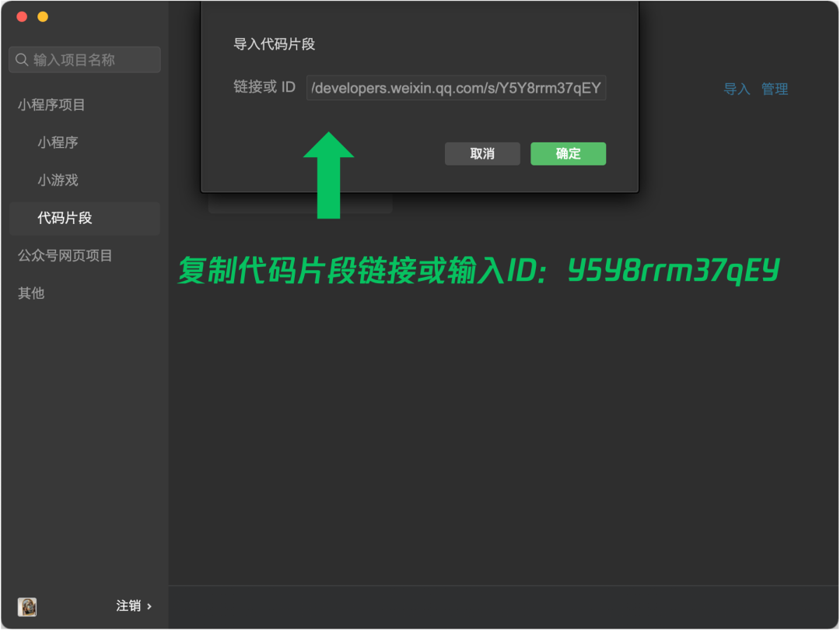Click the red close window button

point(22,16)
